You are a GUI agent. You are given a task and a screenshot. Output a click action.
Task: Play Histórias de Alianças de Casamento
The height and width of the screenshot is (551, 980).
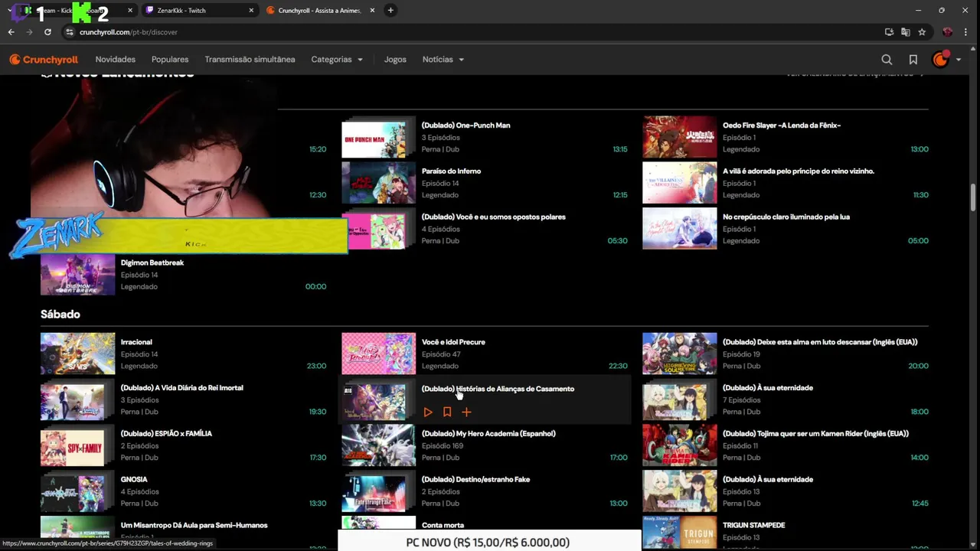coord(428,412)
